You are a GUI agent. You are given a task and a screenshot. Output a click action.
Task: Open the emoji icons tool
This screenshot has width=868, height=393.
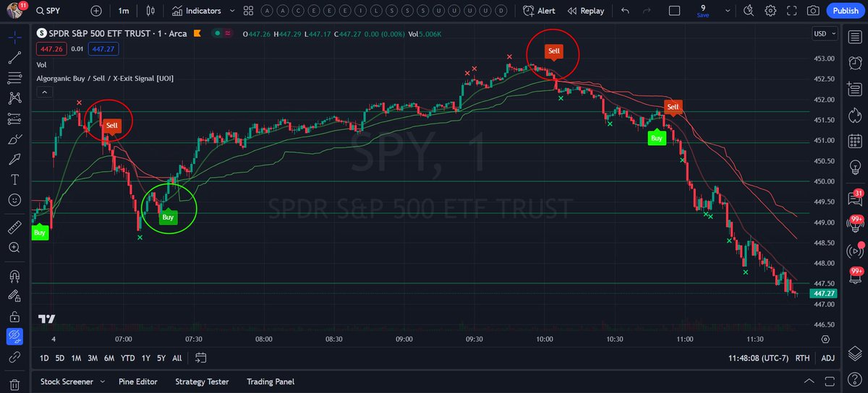click(14, 199)
